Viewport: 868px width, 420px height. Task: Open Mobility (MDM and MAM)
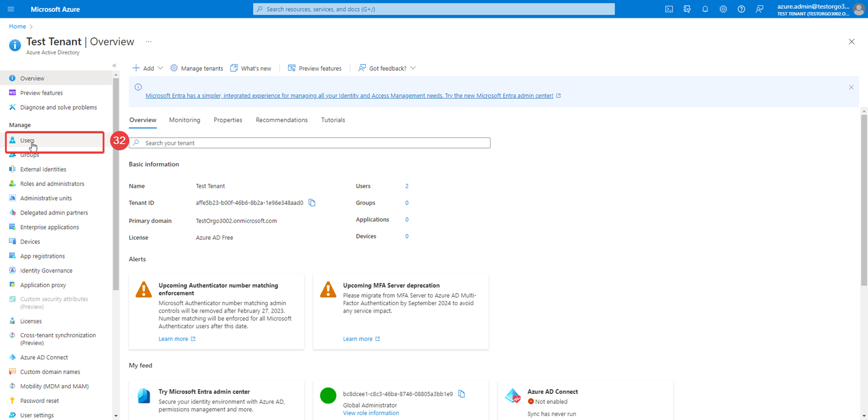point(56,387)
